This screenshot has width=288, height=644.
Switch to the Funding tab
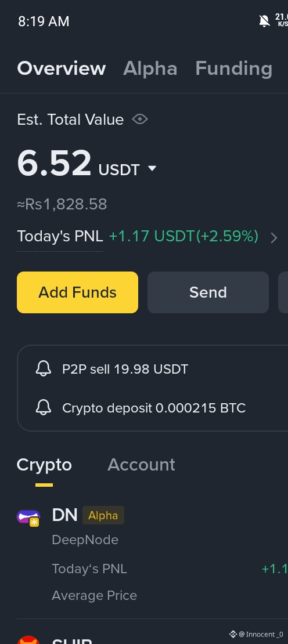(234, 68)
